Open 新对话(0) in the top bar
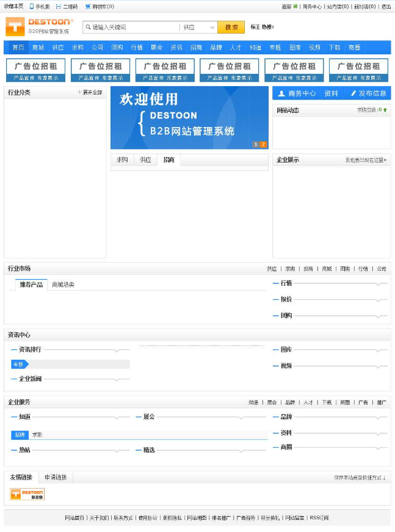 [365, 7]
